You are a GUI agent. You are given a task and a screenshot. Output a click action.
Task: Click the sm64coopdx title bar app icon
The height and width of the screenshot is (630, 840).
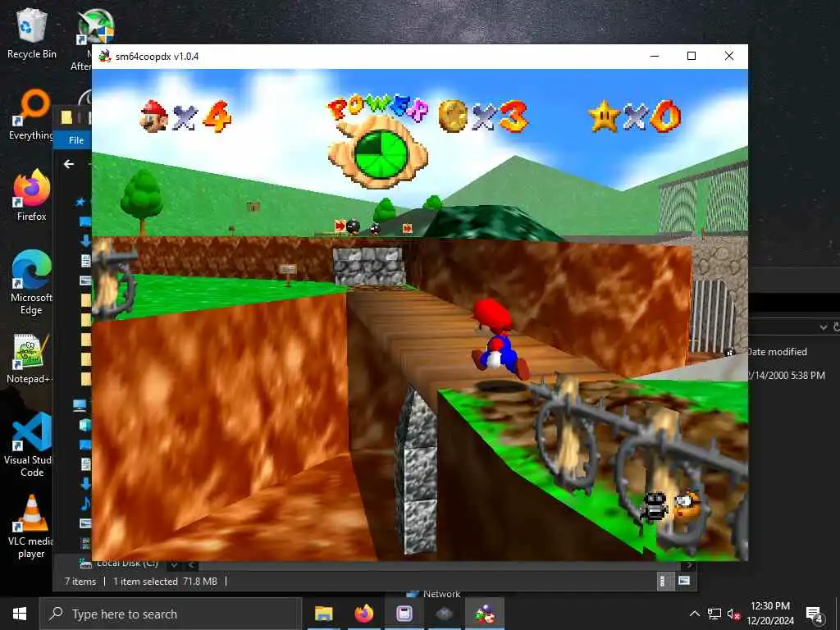(x=105, y=57)
